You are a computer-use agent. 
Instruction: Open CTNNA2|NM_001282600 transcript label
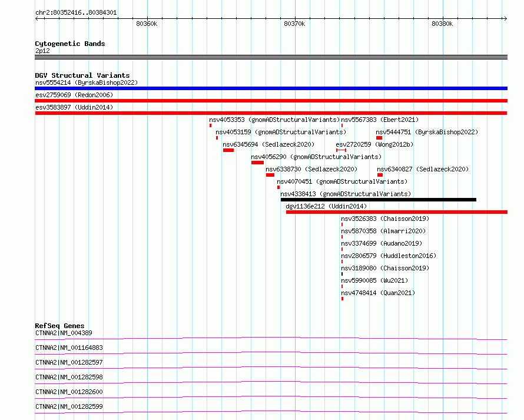(69, 392)
